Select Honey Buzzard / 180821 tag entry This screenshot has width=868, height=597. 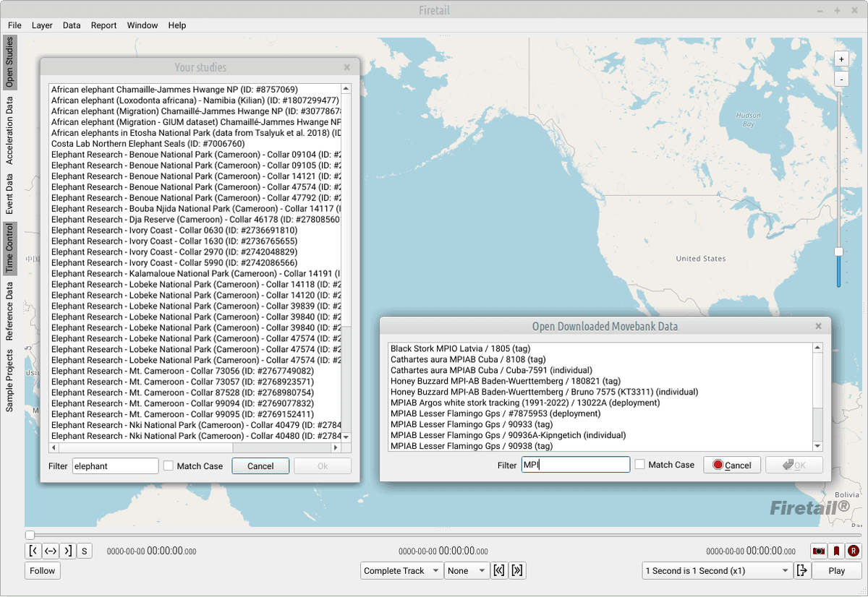pos(600,381)
